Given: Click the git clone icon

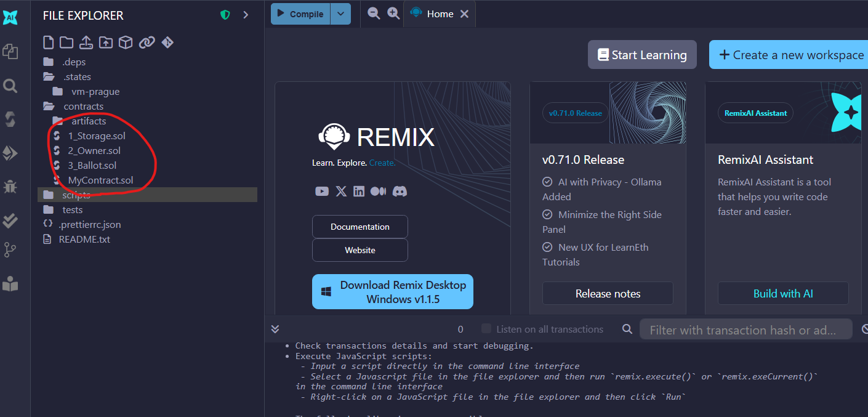Looking at the screenshot, I should (167, 42).
